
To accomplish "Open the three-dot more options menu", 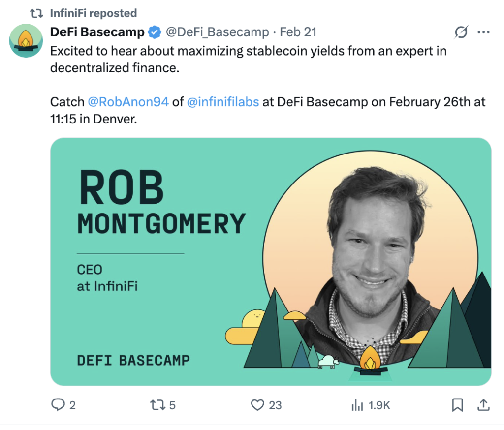I will point(483,32).
